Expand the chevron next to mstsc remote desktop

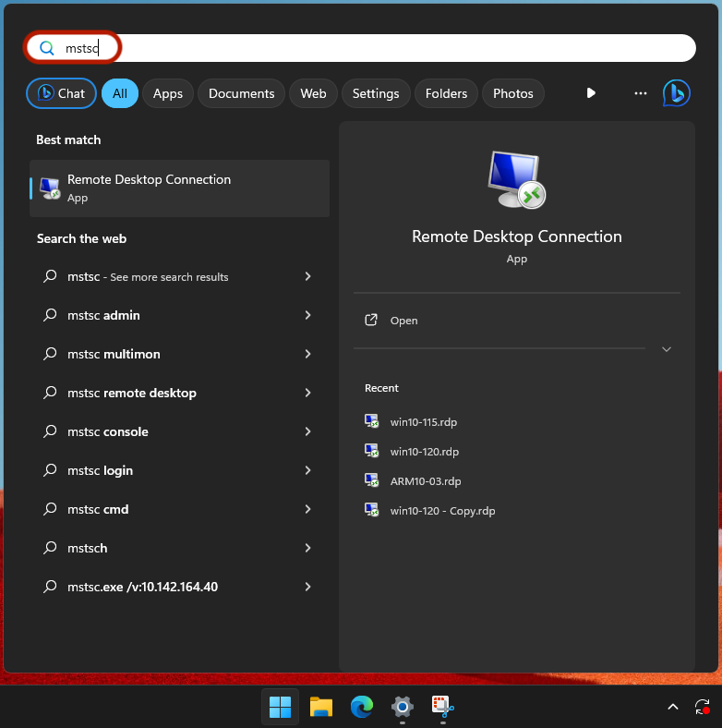[307, 393]
